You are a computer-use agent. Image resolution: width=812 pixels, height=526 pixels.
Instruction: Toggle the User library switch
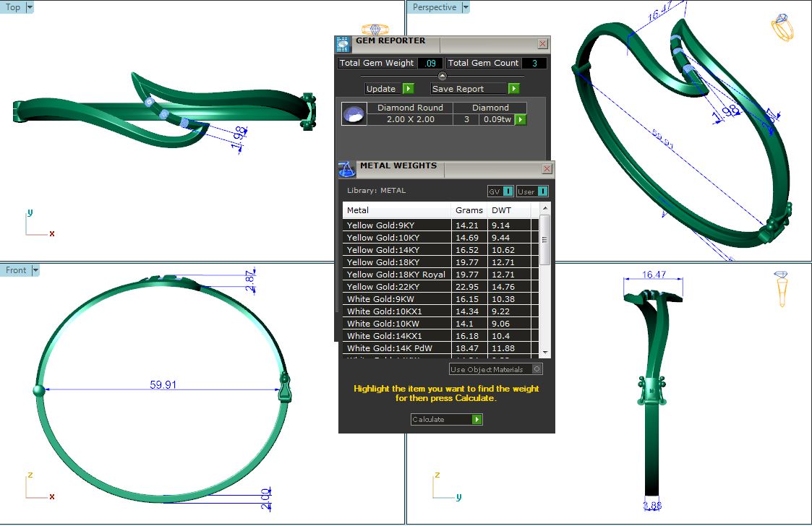point(542,191)
